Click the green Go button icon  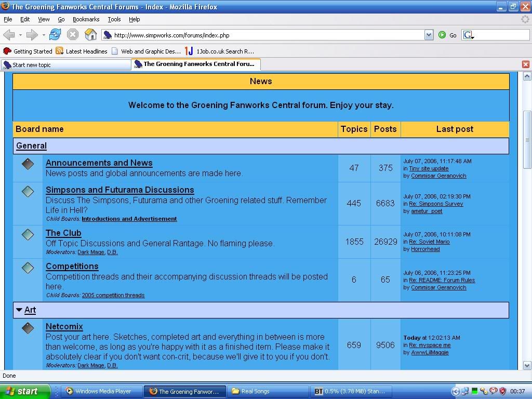[442, 35]
